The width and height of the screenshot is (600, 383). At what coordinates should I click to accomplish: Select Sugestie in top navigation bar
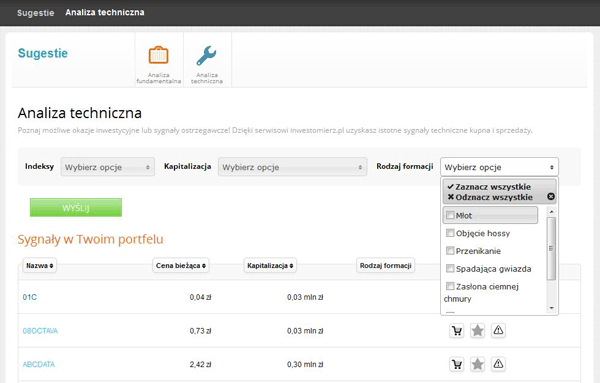click(36, 13)
